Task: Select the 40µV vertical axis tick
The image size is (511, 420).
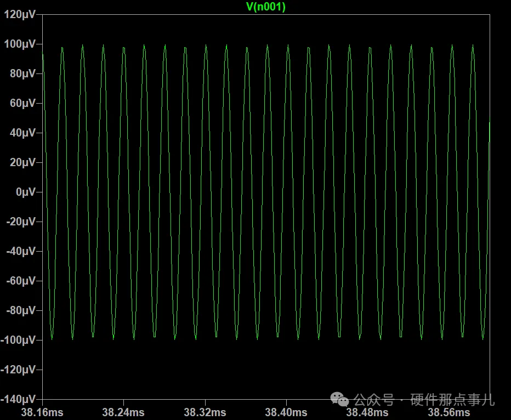Action: (22, 133)
